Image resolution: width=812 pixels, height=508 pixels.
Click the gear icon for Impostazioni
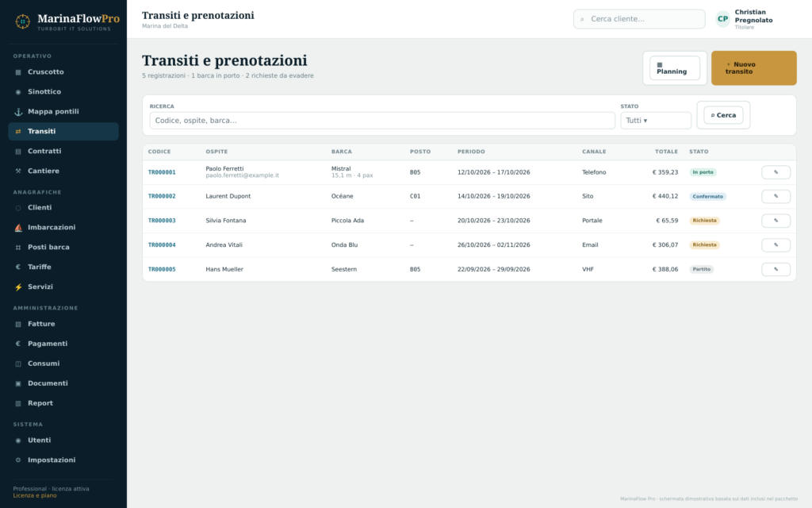click(18, 460)
